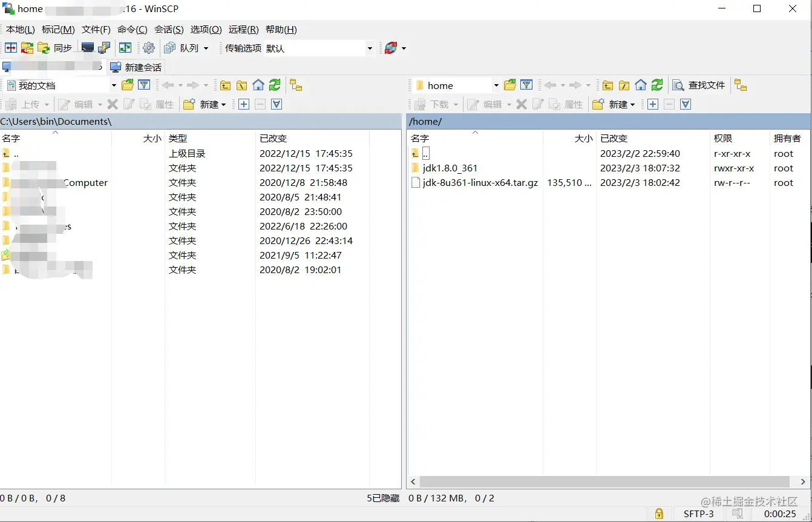
Task: Click the globe update check icon
Action: tap(391, 48)
